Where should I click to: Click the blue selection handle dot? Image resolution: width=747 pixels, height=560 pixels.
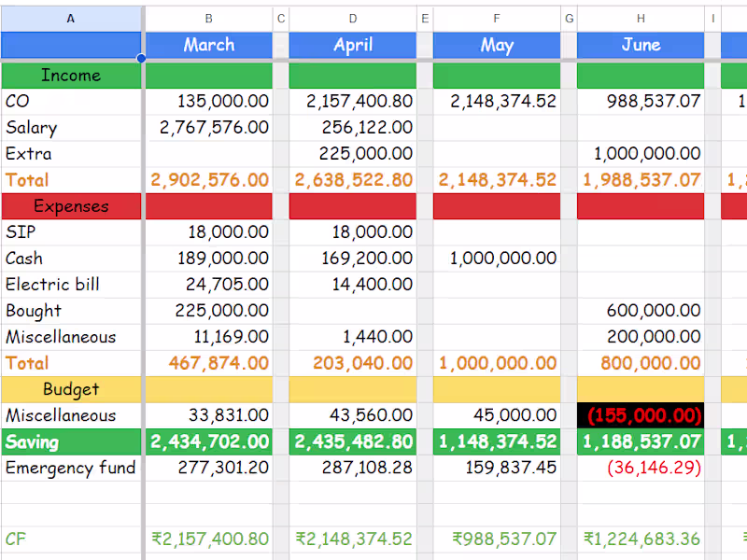pyautogui.click(x=141, y=58)
